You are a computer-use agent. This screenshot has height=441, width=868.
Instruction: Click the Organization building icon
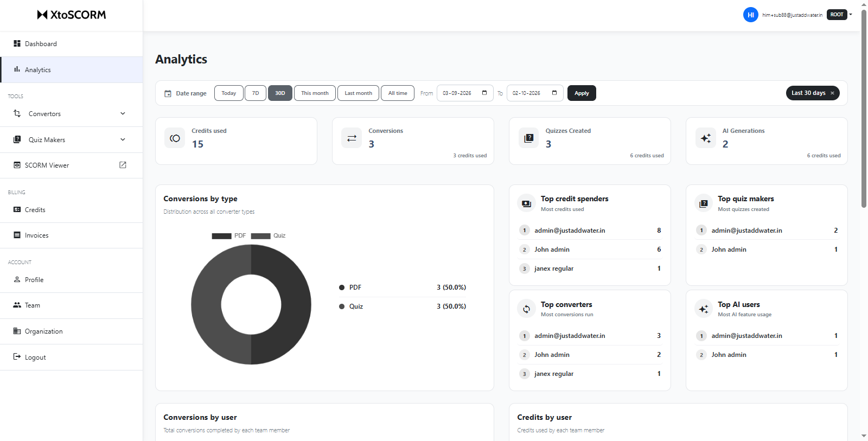[x=17, y=331]
